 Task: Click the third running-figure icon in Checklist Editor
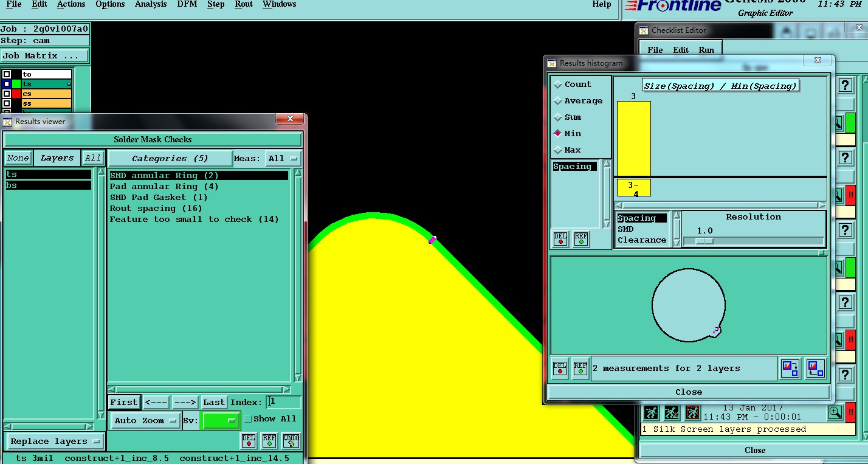[692, 413]
